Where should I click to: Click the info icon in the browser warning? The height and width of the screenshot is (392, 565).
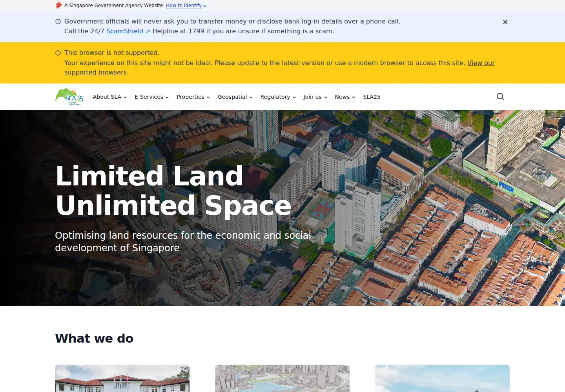(58, 53)
